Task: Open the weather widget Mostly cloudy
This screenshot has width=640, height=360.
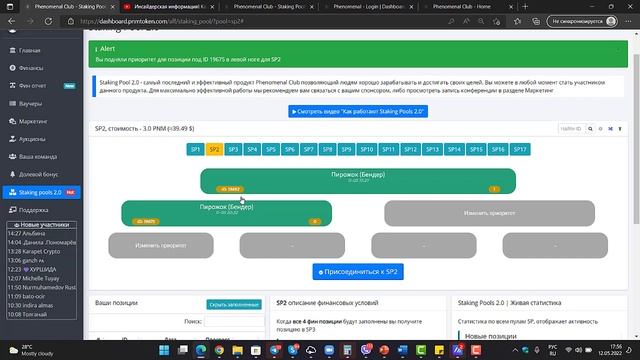Action: coord(31,350)
